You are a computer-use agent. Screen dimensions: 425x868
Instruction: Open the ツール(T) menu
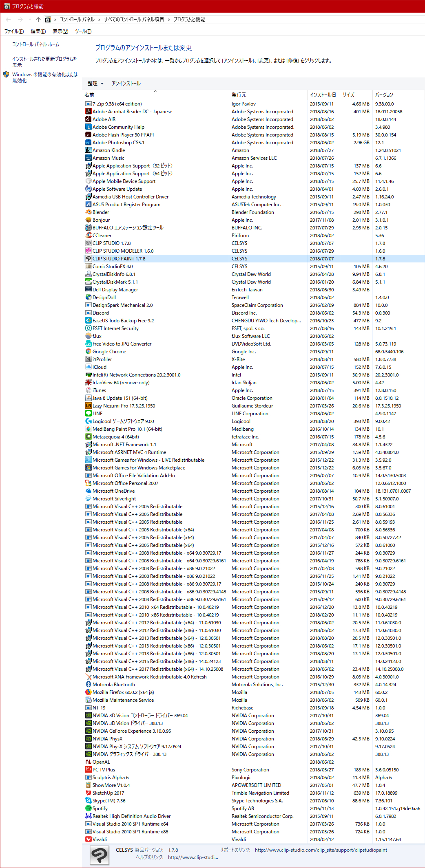coord(83,31)
